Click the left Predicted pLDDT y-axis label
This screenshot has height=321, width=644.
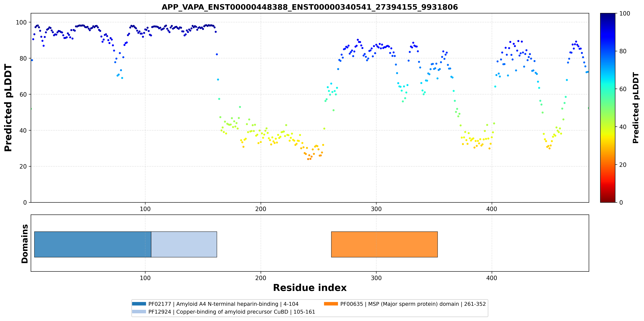pyautogui.click(x=8, y=108)
